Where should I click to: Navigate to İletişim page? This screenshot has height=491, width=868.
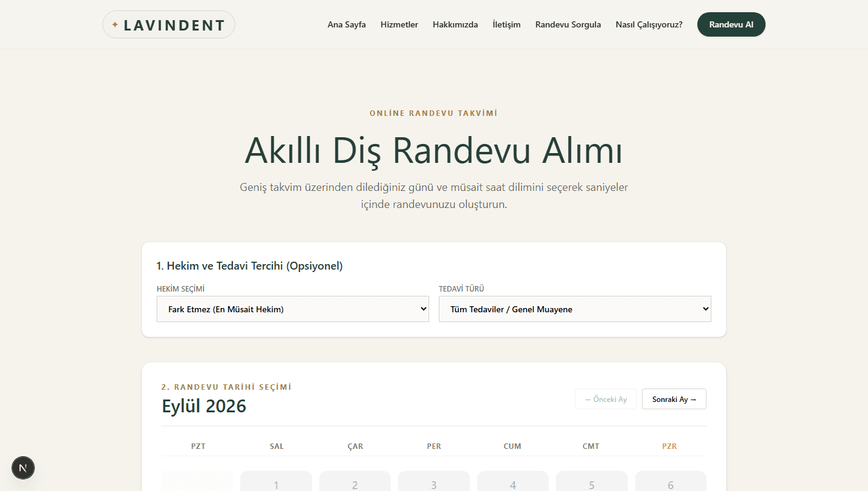click(507, 25)
